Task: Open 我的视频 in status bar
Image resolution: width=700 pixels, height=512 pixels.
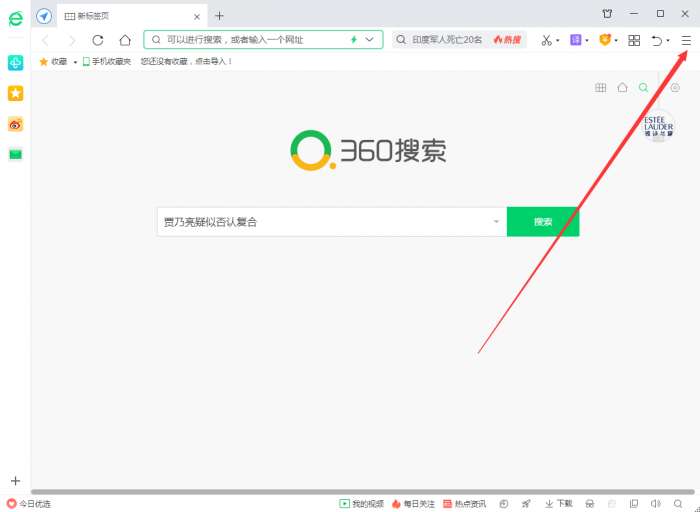Action: click(x=361, y=504)
